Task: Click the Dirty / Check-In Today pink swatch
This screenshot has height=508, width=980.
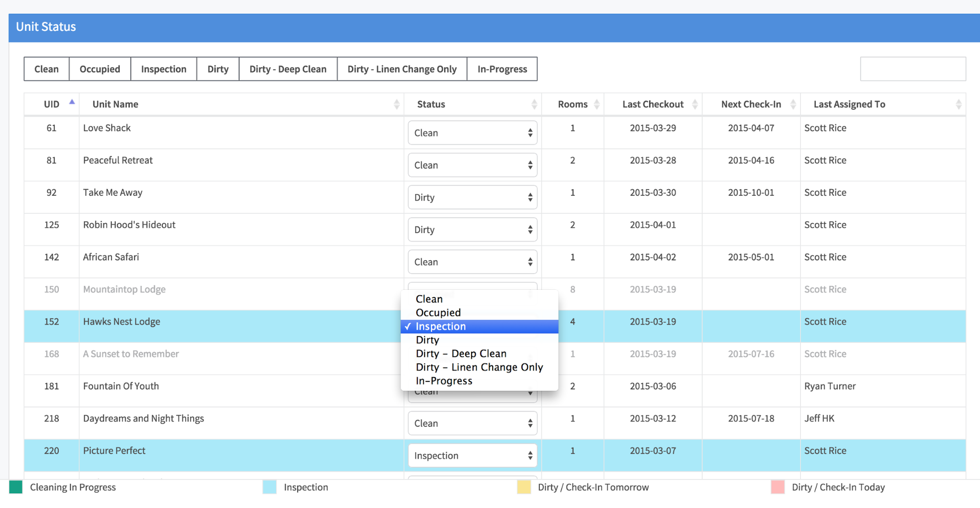Action: 778,487
